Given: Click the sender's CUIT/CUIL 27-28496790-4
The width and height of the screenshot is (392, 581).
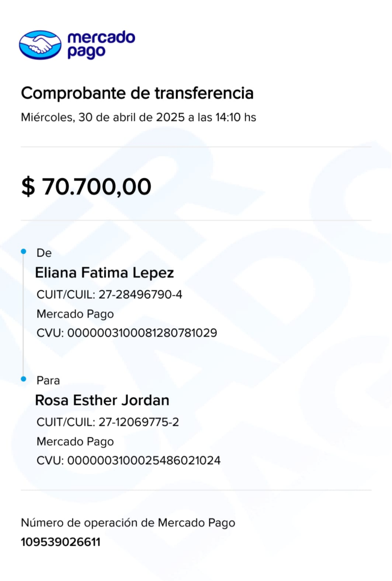Looking at the screenshot, I should click(x=109, y=294).
